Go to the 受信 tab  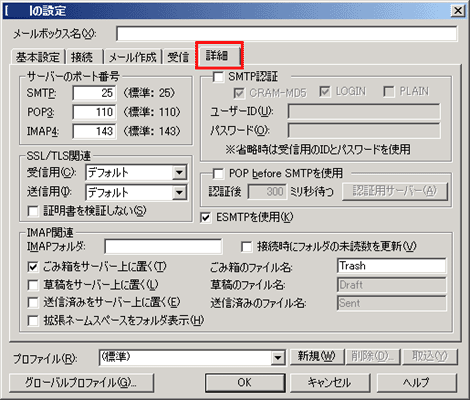[178, 57]
